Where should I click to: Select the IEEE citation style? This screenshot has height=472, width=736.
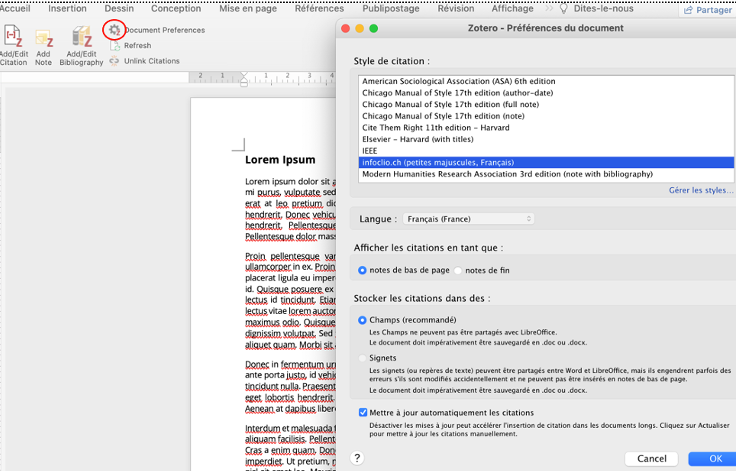click(372, 149)
